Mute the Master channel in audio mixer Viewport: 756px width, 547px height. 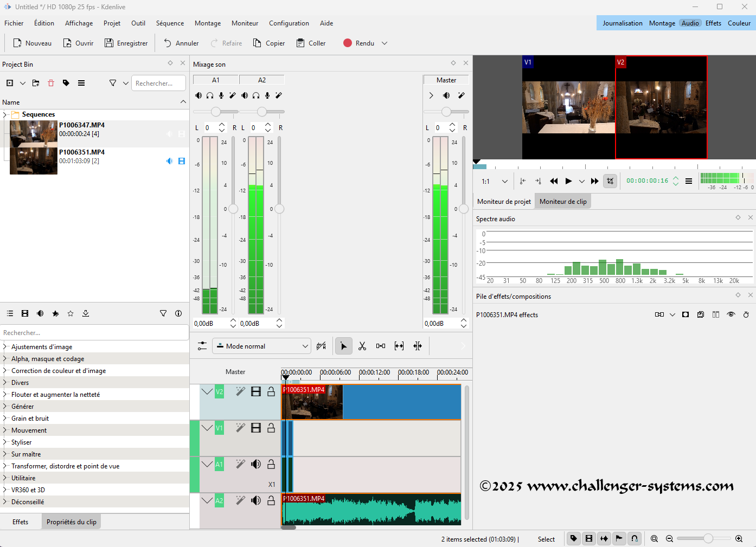pos(446,95)
